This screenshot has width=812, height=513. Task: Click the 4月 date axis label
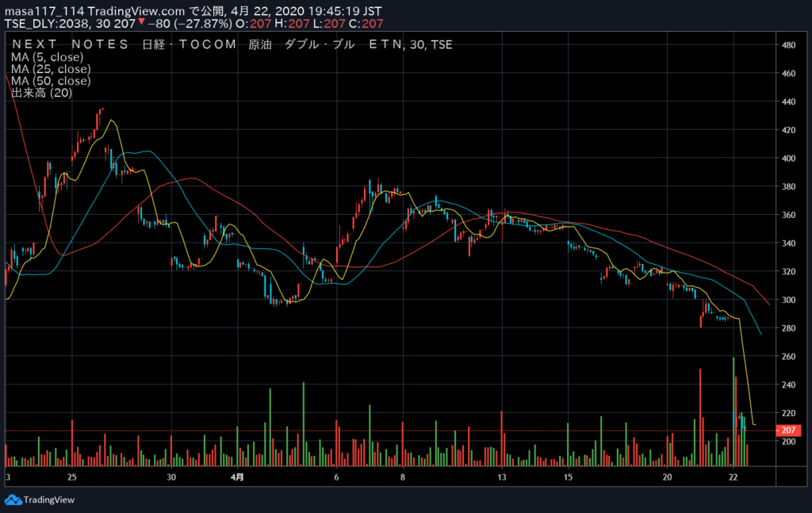click(x=237, y=477)
